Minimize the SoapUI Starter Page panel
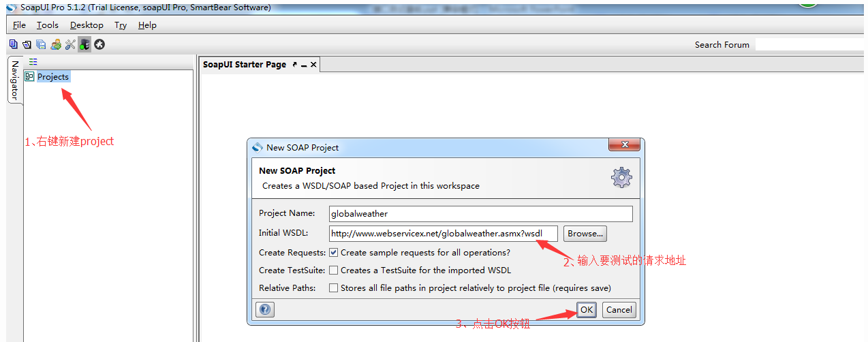The width and height of the screenshot is (868, 342). tap(304, 65)
